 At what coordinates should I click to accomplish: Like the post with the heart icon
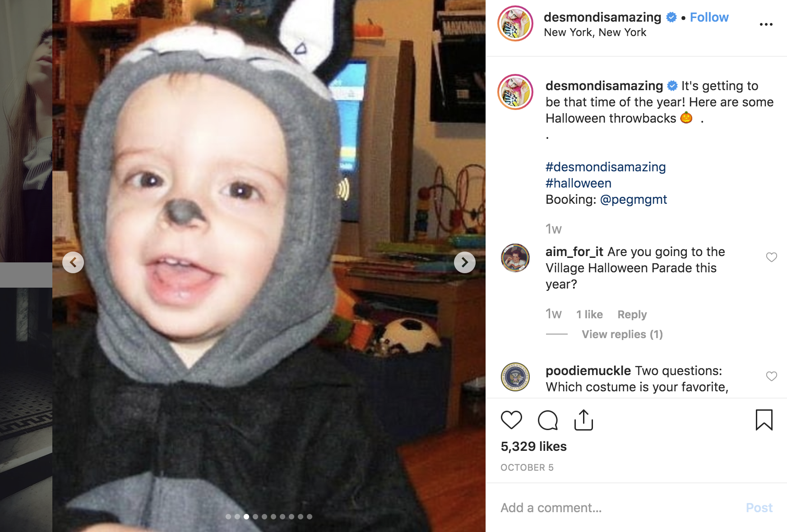point(511,420)
